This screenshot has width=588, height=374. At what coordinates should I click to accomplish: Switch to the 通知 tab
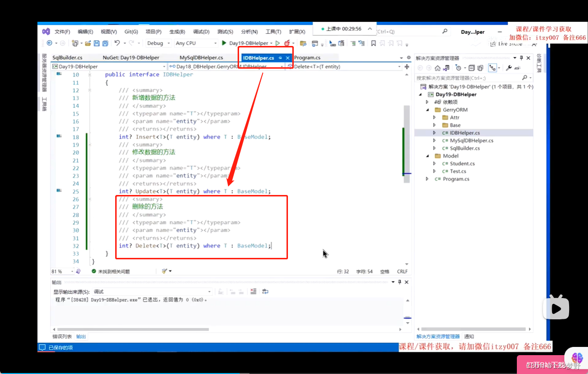(x=469, y=336)
